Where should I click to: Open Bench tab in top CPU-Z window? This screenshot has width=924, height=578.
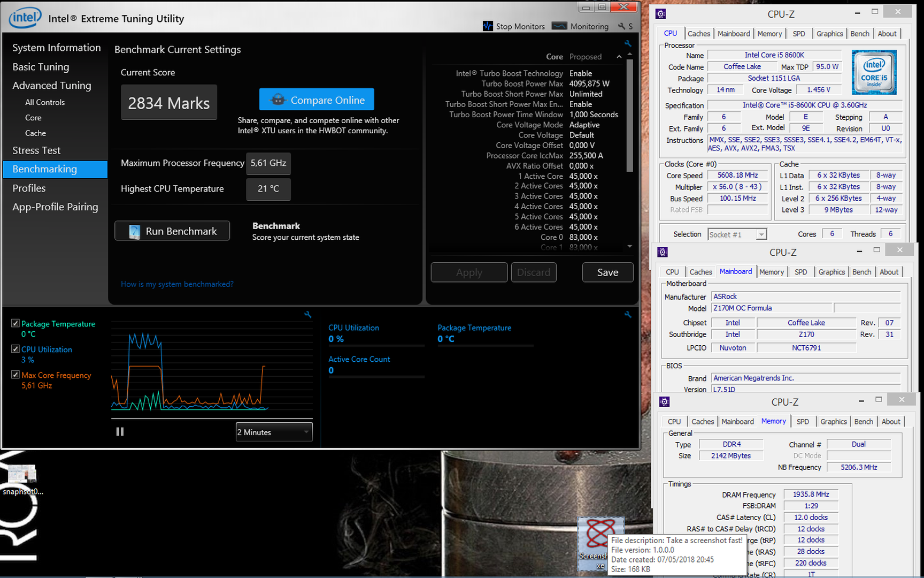(x=860, y=34)
